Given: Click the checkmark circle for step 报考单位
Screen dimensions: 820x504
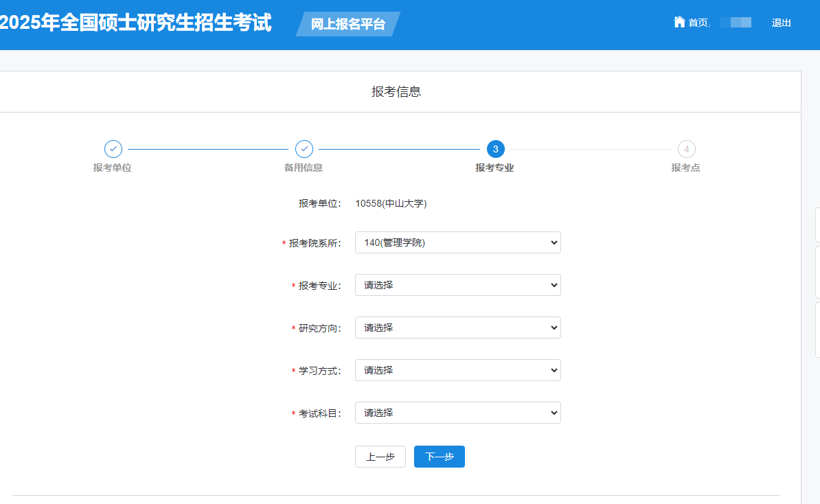Looking at the screenshot, I should coord(113,149).
